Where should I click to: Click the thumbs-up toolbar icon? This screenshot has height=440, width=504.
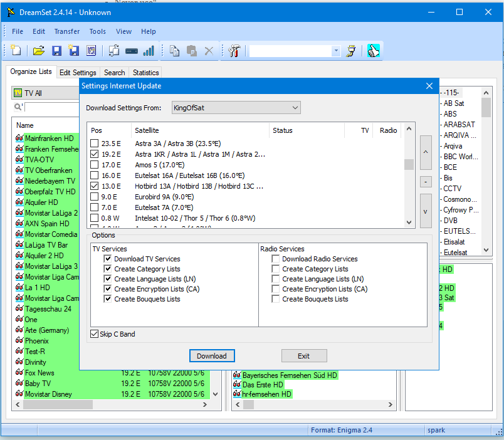pos(374,51)
